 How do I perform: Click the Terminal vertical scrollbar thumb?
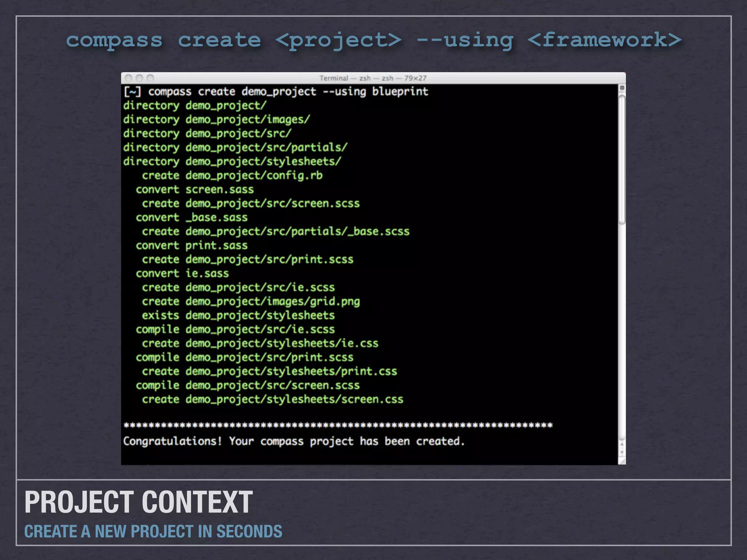coord(622,159)
